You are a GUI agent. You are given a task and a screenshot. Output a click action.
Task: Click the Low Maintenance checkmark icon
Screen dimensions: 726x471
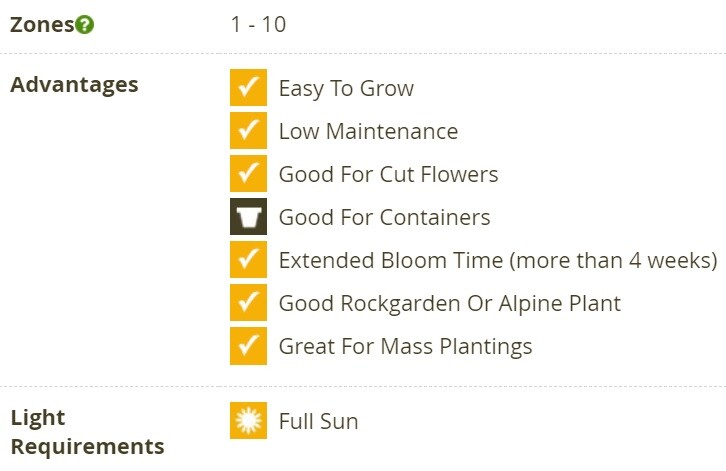(x=248, y=131)
